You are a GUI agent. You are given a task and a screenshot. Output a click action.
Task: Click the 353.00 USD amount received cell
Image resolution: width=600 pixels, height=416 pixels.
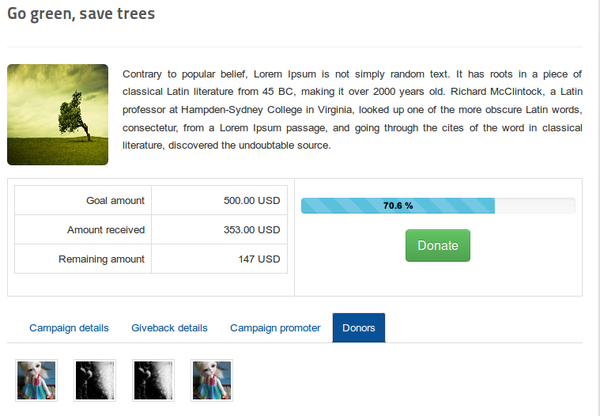[219, 230]
